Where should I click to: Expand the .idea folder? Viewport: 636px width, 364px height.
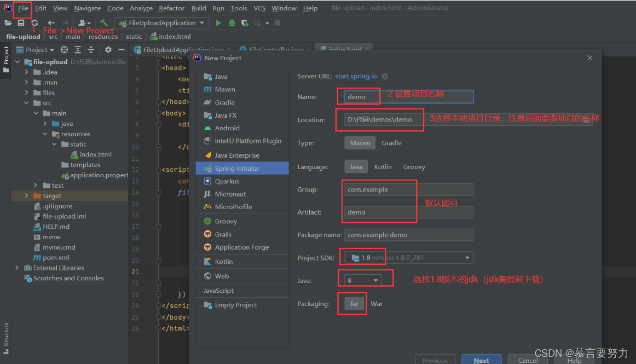(27, 72)
